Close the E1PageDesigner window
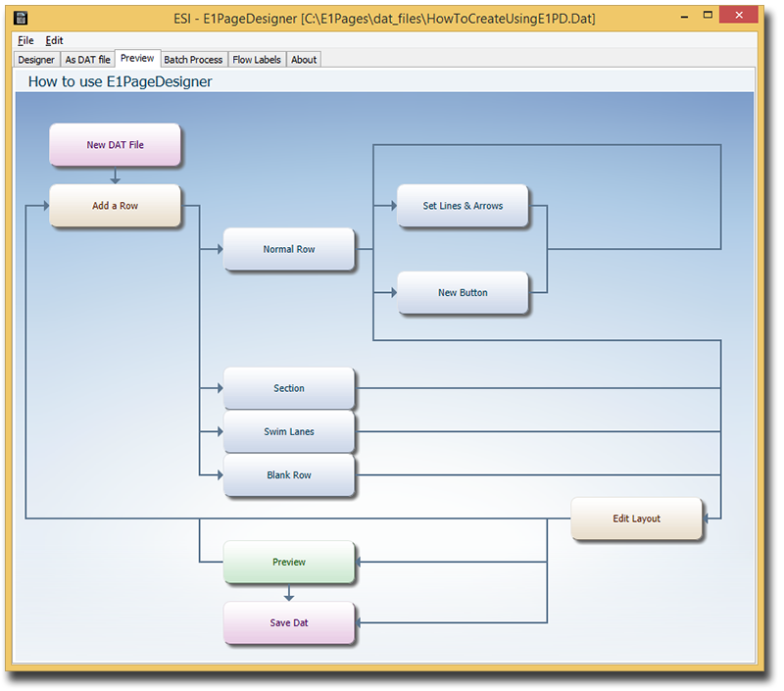This screenshot has height=691, width=784. pos(739,16)
